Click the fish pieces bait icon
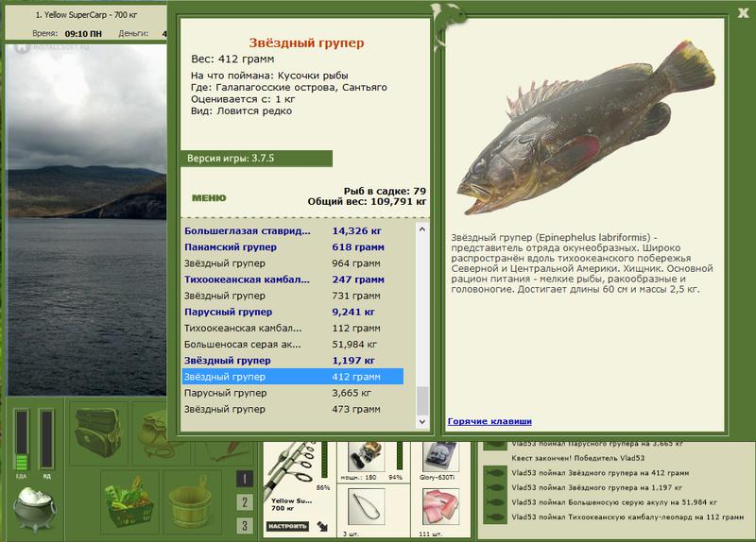 440,507
